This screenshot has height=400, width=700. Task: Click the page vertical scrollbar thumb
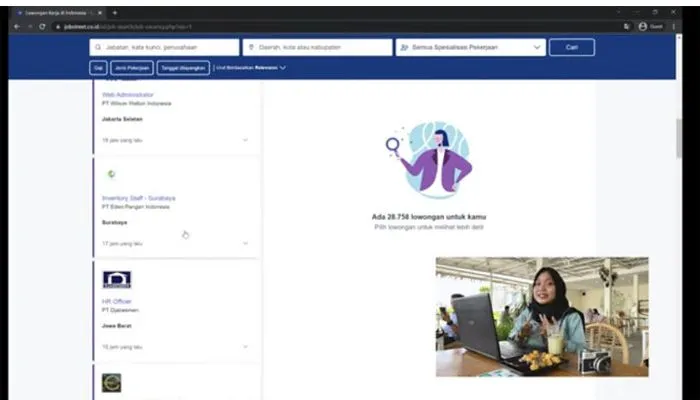(x=679, y=138)
